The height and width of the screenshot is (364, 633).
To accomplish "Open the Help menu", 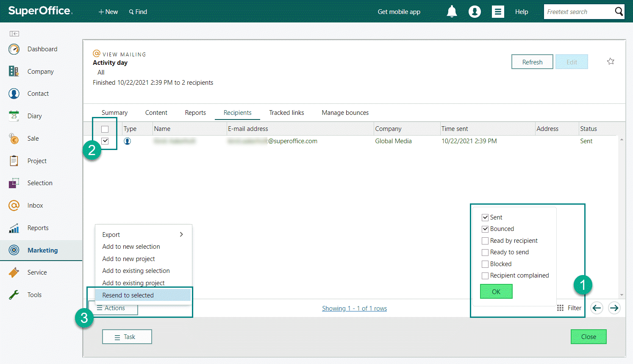I will pyautogui.click(x=522, y=12).
